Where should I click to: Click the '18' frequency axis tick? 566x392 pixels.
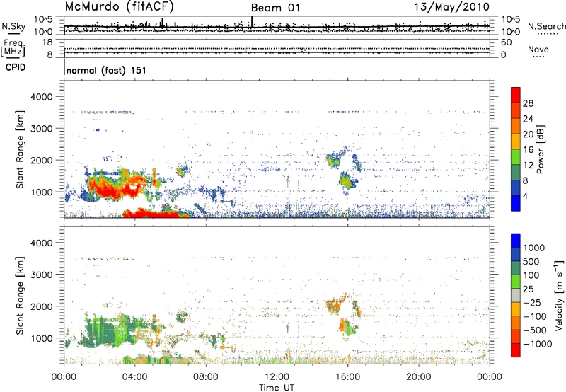click(x=47, y=42)
